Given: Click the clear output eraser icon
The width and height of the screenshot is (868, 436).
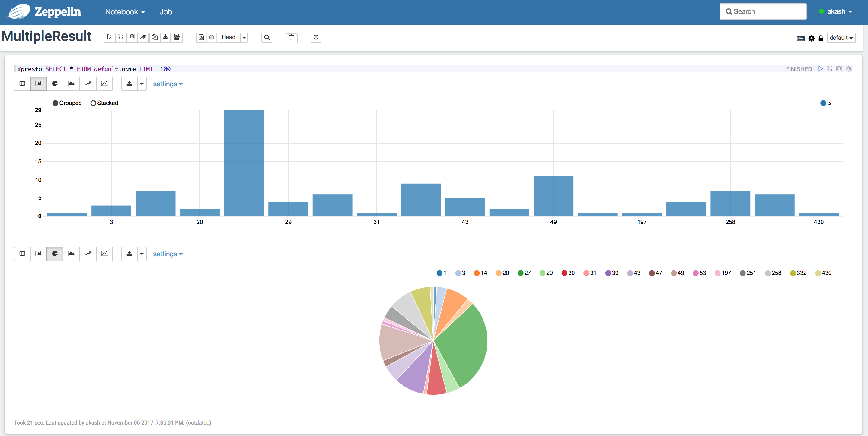Looking at the screenshot, I should (x=143, y=37).
